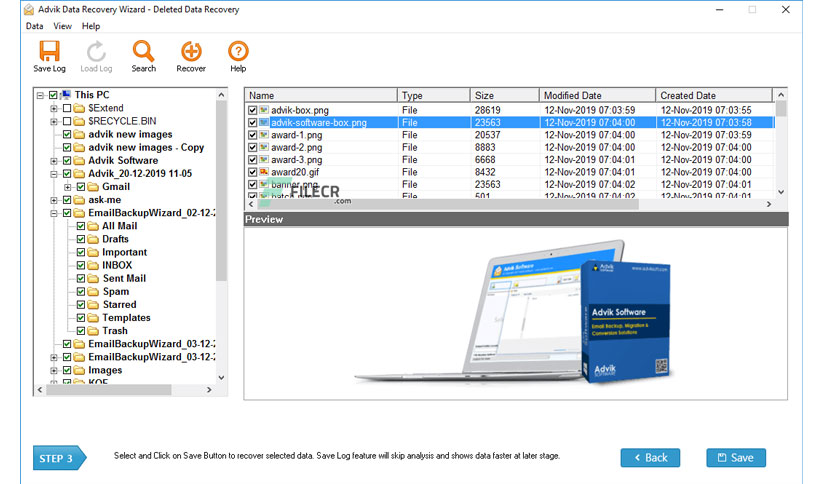Click the Advik Software folder icon
The height and width of the screenshot is (484, 836).
pos(79,160)
